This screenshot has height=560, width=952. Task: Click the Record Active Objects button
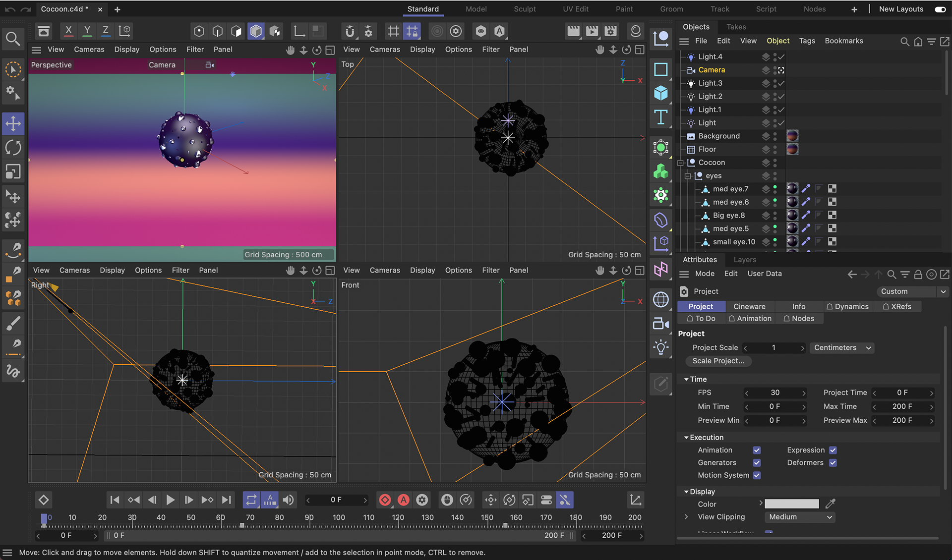click(x=385, y=500)
